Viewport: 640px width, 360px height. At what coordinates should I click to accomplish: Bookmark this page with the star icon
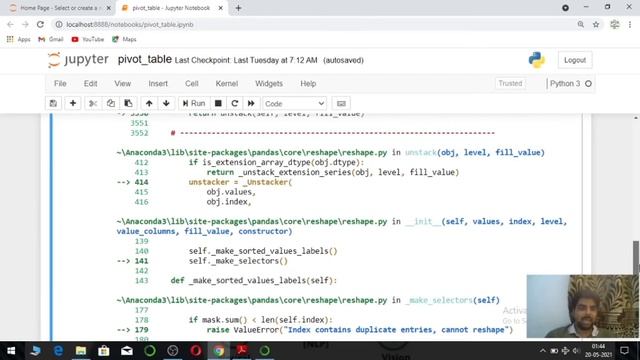pos(596,24)
